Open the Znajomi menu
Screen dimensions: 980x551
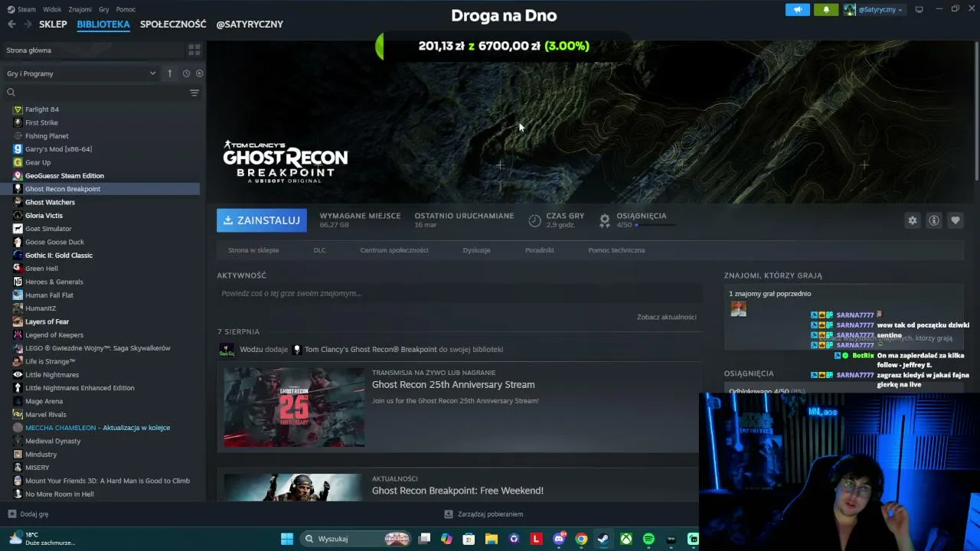[80, 9]
